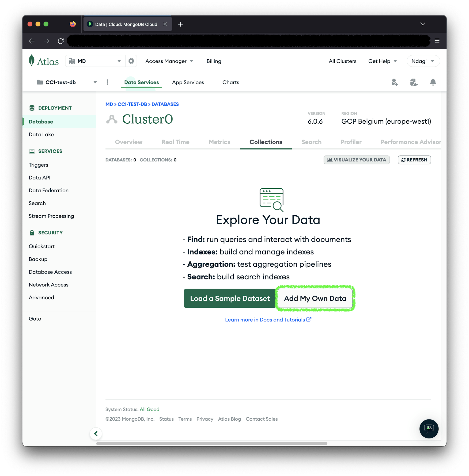
Task: Click the invite user icon
Action: [x=394, y=82]
